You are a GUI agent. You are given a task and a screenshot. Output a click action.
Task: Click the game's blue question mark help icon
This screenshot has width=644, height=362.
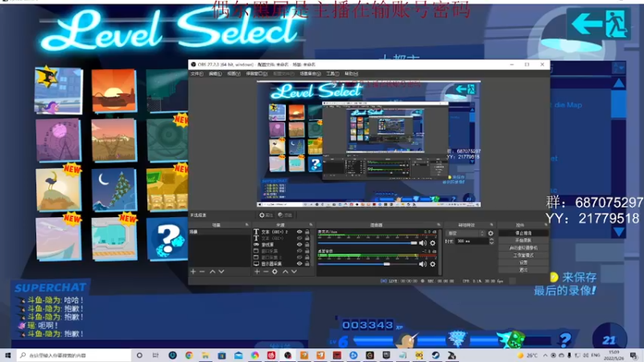click(x=565, y=339)
